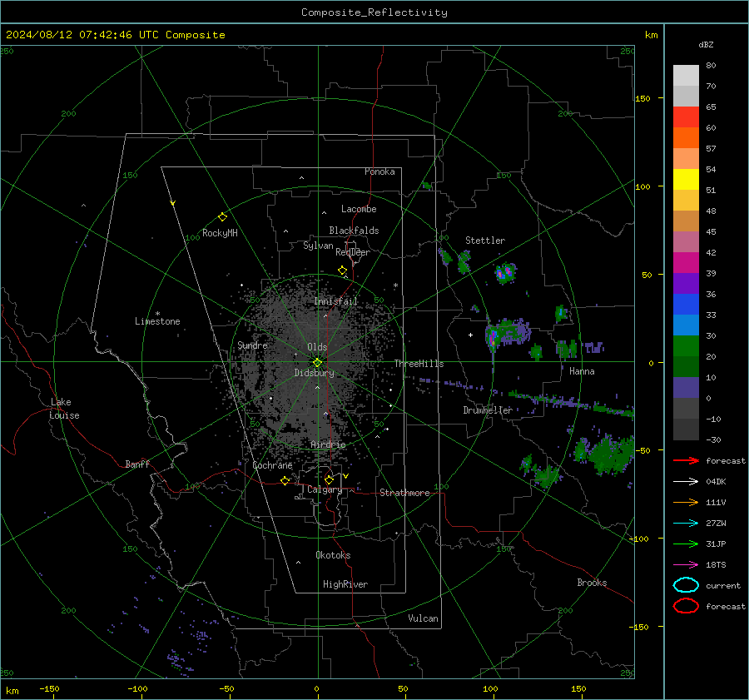Click the Innisfail city label
Image resolution: width=749 pixels, height=700 pixels.
[x=336, y=301]
